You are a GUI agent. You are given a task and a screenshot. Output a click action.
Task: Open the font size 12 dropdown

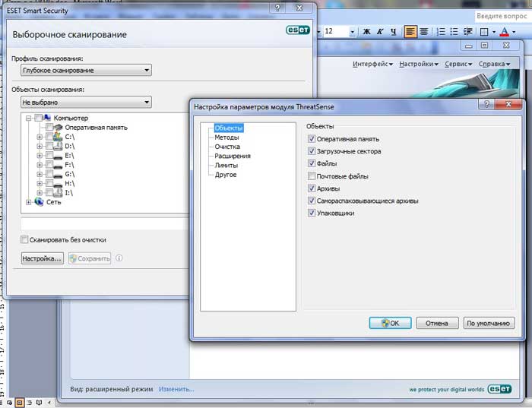click(352, 32)
